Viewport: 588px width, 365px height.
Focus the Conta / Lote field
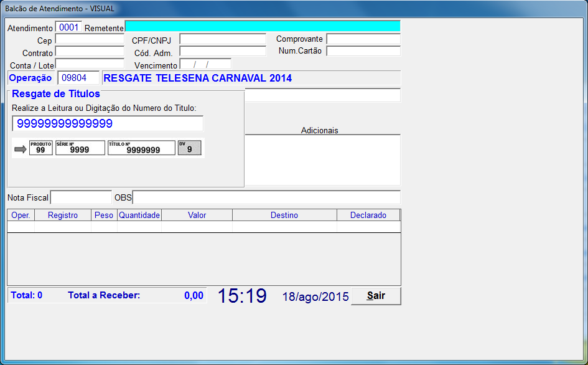pyautogui.click(x=90, y=64)
